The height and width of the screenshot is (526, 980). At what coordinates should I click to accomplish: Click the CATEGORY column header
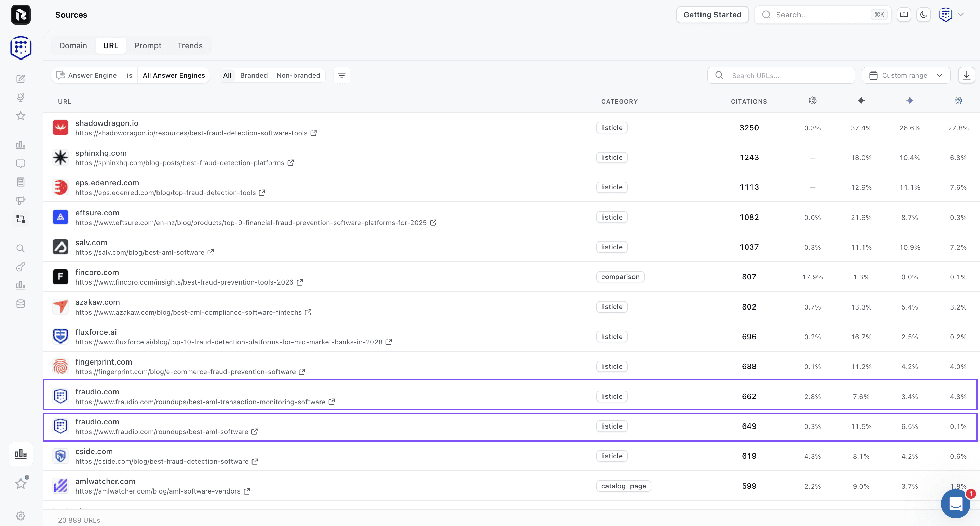[620, 101]
